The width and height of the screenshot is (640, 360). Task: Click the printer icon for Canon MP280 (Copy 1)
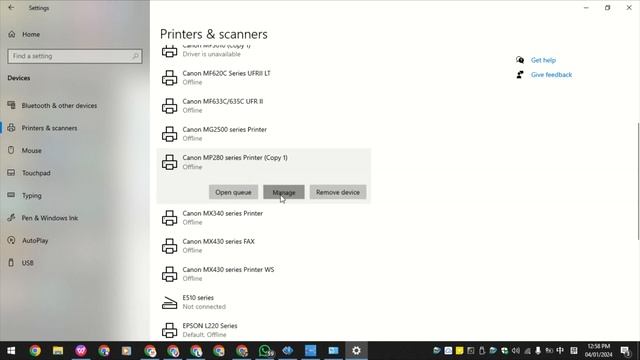tap(169, 162)
